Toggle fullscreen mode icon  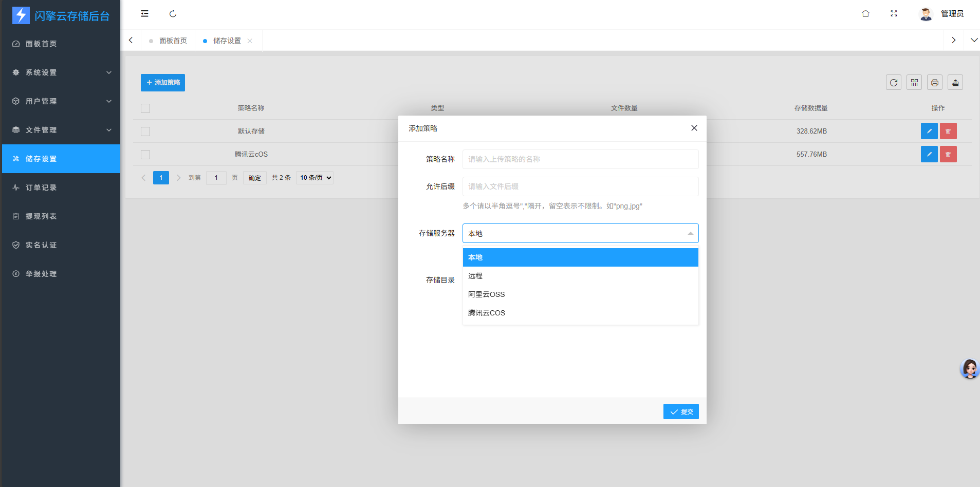coord(894,14)
